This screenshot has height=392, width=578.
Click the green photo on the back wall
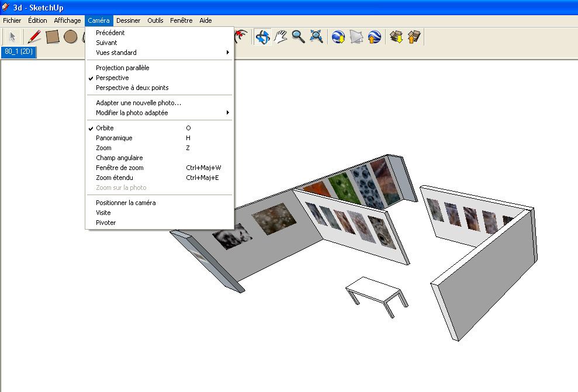[343, 188]
